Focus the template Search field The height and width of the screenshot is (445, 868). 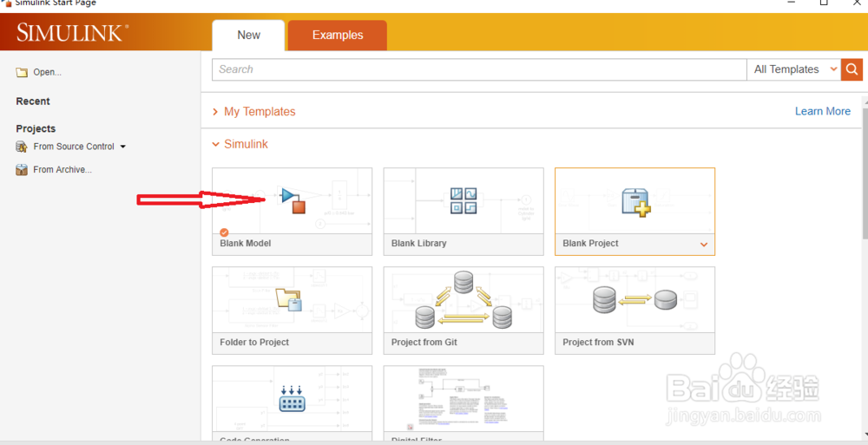479,69
